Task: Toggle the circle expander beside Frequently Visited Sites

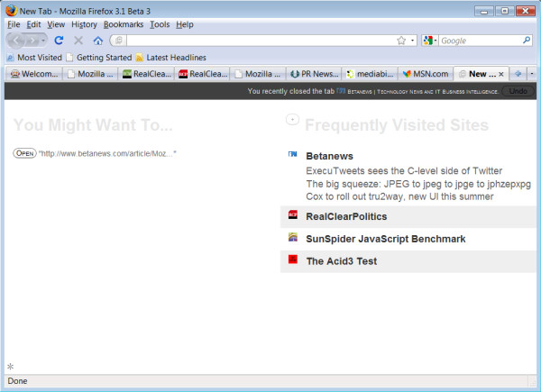Action: [292, 120]
